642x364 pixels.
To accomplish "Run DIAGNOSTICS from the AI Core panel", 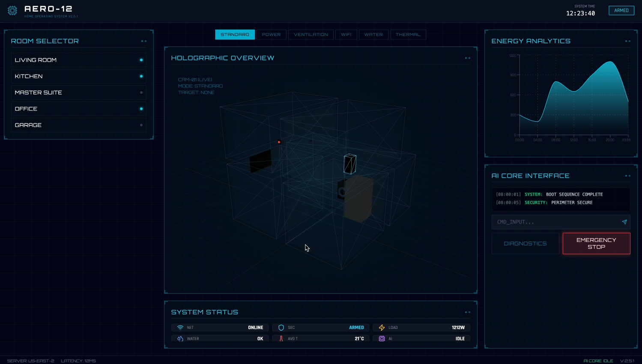I will click(x=525, y=243).
